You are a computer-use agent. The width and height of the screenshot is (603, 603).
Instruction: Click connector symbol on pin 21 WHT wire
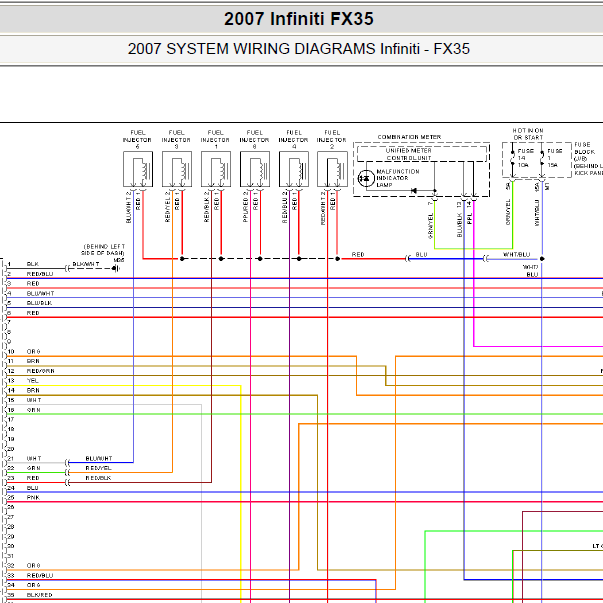pyautogui.click(x=68, y=463)
